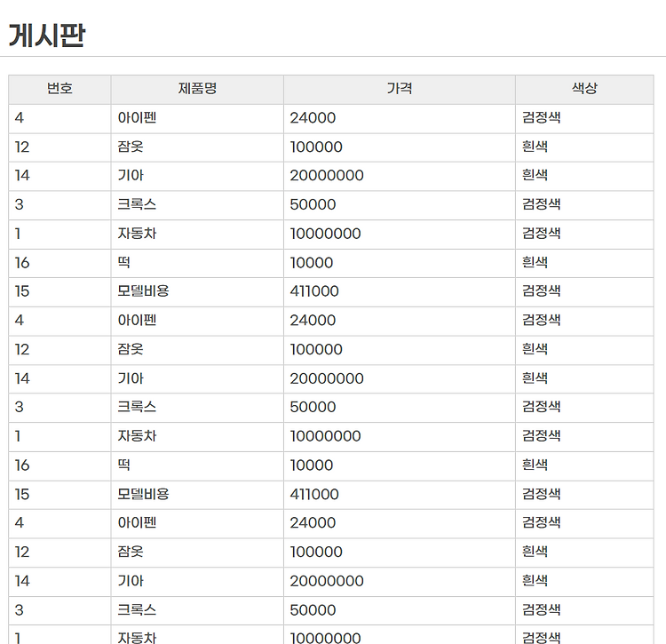Select 모델비용 in the second row numbered 15

click(143, 495)
